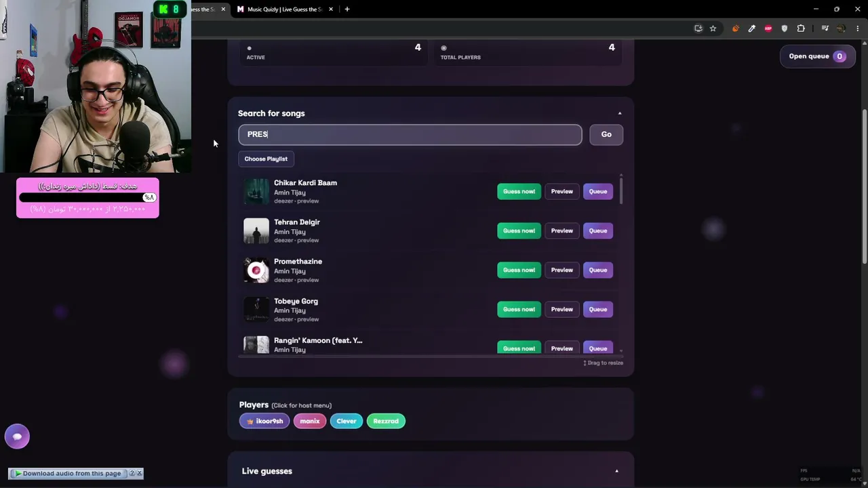Image resolution: width=868 pixels, height=488 pixels.
Task: Queue the song Promethazine
Action: tap(598, 270)
